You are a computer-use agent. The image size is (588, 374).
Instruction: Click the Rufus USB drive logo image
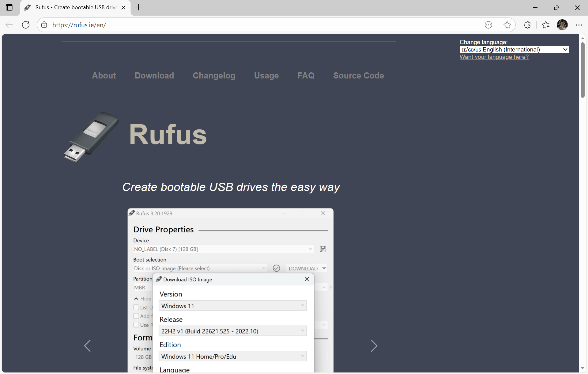tap(91, 137)
